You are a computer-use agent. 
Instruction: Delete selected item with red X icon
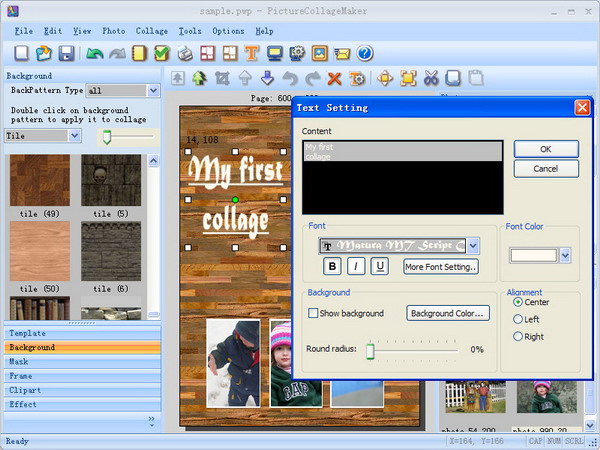pos(334,78)
